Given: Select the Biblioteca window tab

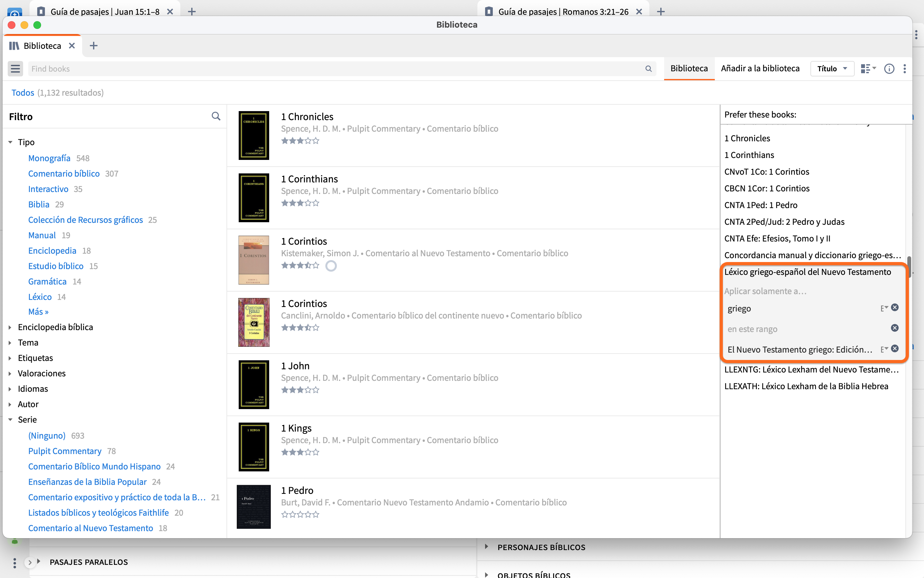Looking at the screenshot, I should point(42,46).
